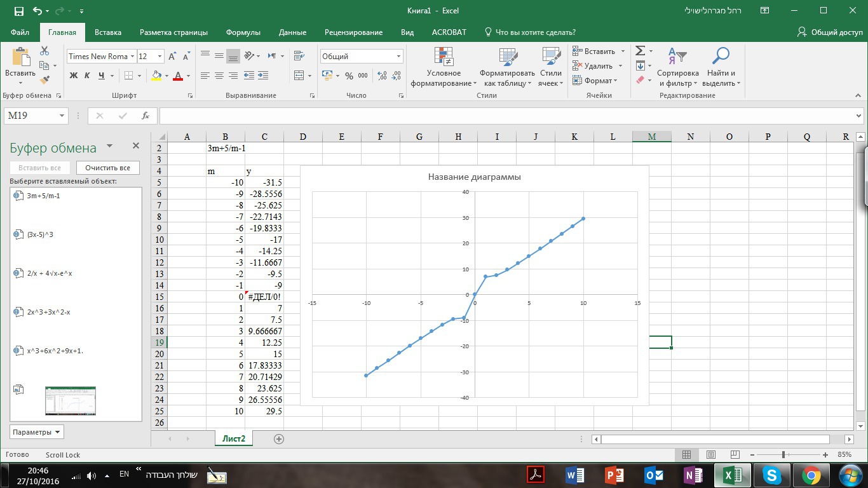This screenshot has width=868, height=488.
Task: Toggle italic formatting (К)
Action: pos(87,76)
